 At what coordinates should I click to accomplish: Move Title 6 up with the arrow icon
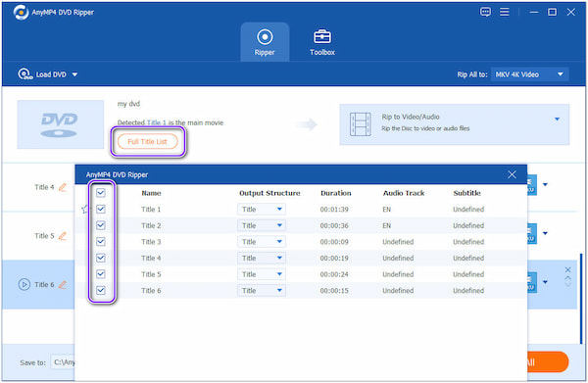(567, 278)
